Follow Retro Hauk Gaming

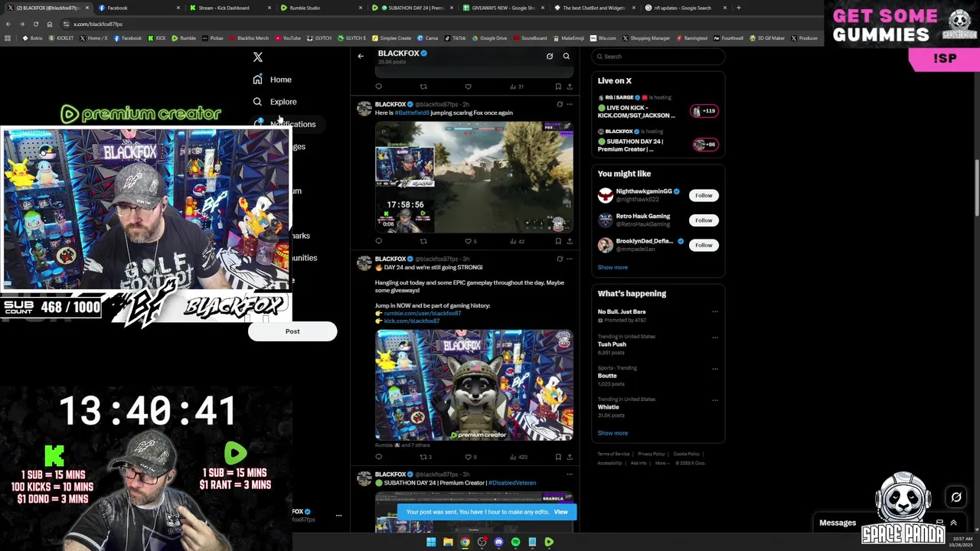point(704,220)
